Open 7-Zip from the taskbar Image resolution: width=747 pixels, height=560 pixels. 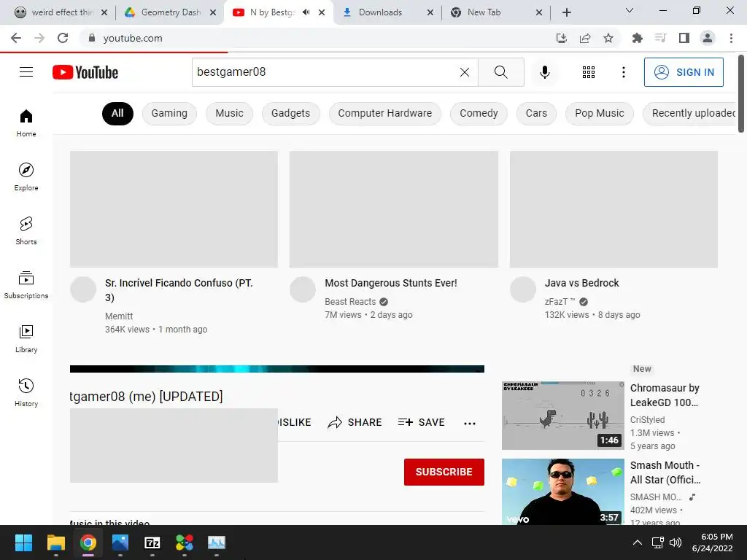152,542
